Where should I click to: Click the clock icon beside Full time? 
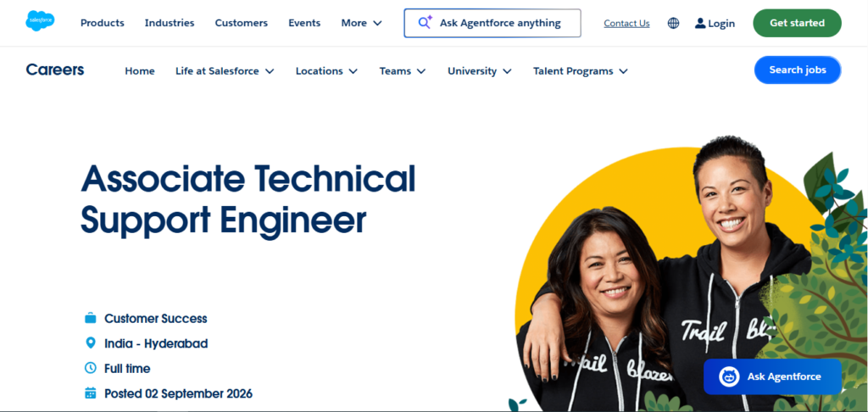[90, 368]
